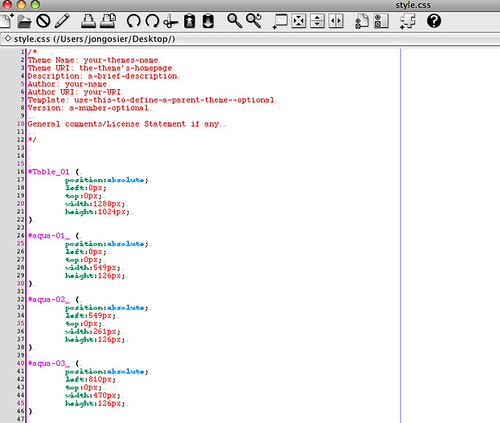The width and height of the screenshot is (500, 423).
Task: Click the 'Theme URI: the-theme's-homepage' line
Action: pos(100,68)
